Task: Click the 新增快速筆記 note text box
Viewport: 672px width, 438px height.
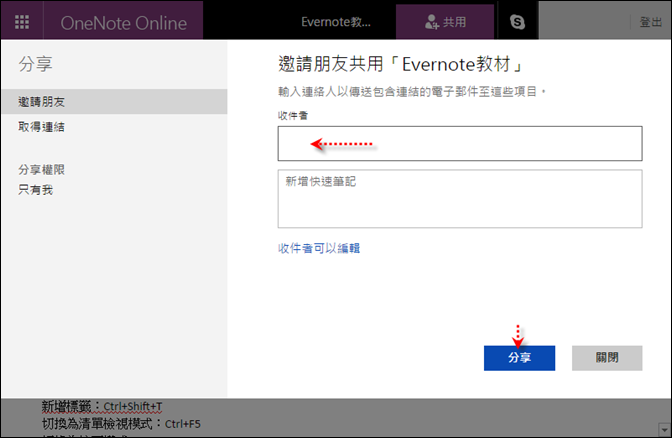Action: pyautogui.click(x=460, y=199)
